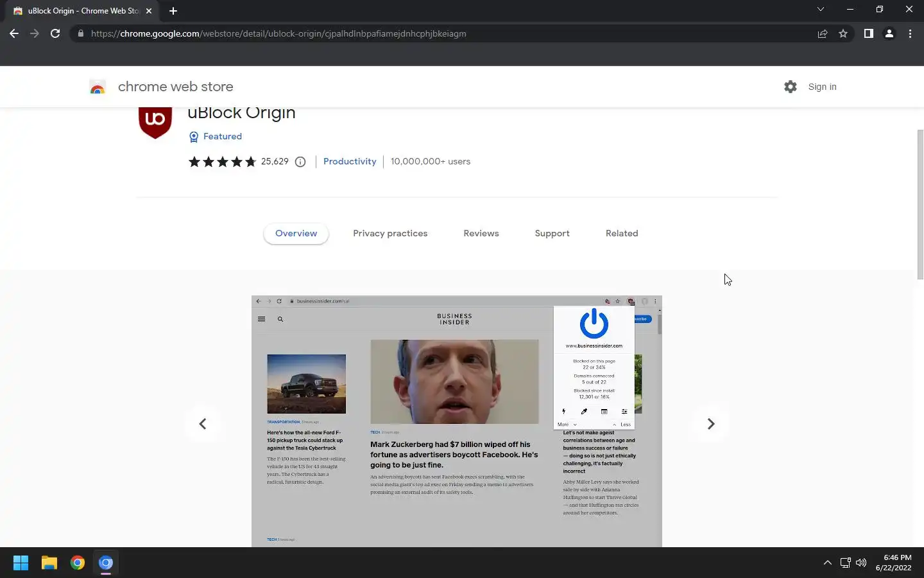924x578 pixels.
Task: Open the Chrome side panel
Action: point(868,33)
